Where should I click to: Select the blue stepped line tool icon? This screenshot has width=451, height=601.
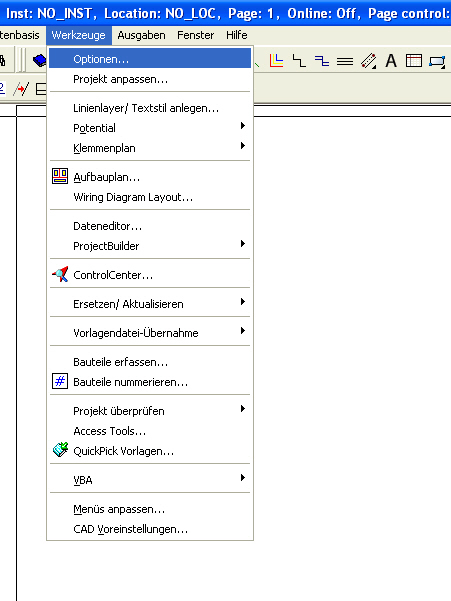click(322, 61)
